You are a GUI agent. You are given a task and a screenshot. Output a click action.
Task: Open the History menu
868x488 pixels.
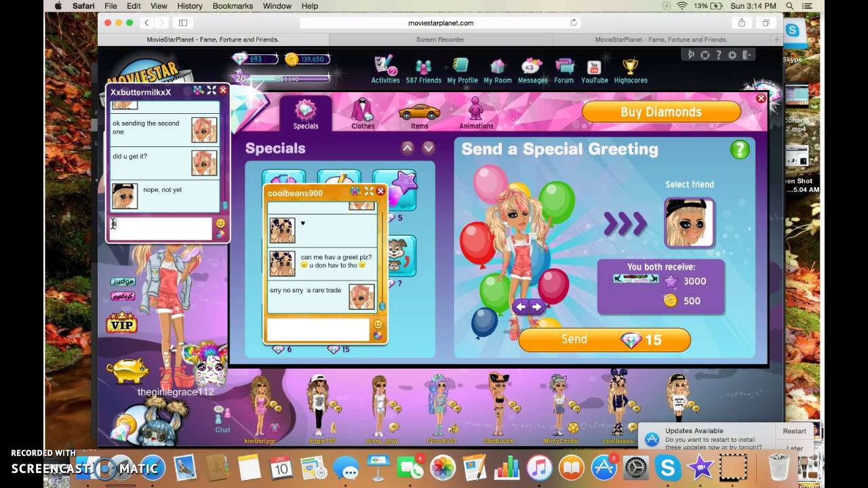click(189, 6)
